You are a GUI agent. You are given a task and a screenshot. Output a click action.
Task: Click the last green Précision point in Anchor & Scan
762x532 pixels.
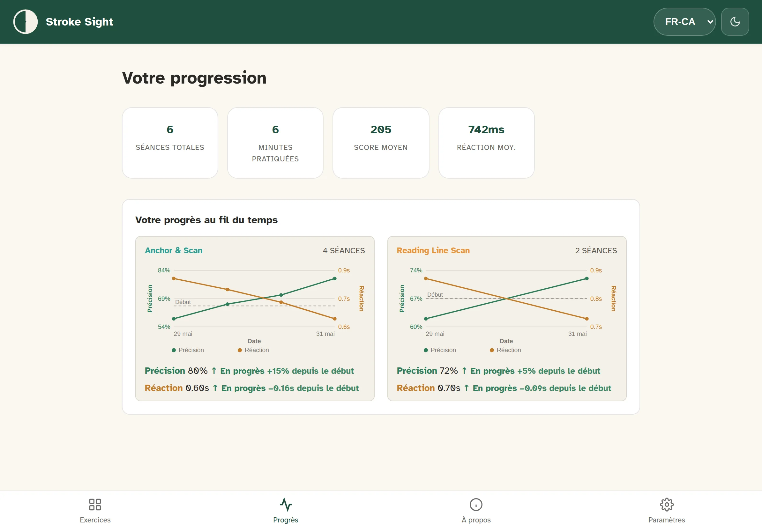(334, 279)
